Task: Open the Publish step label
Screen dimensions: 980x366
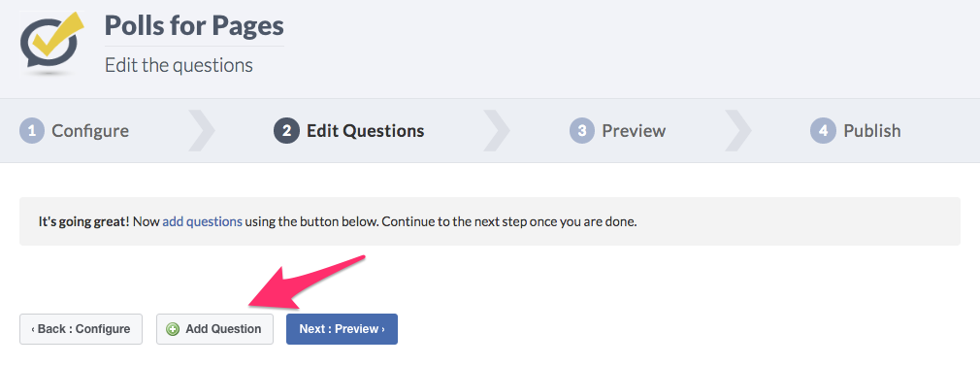Action: point(872,131)
